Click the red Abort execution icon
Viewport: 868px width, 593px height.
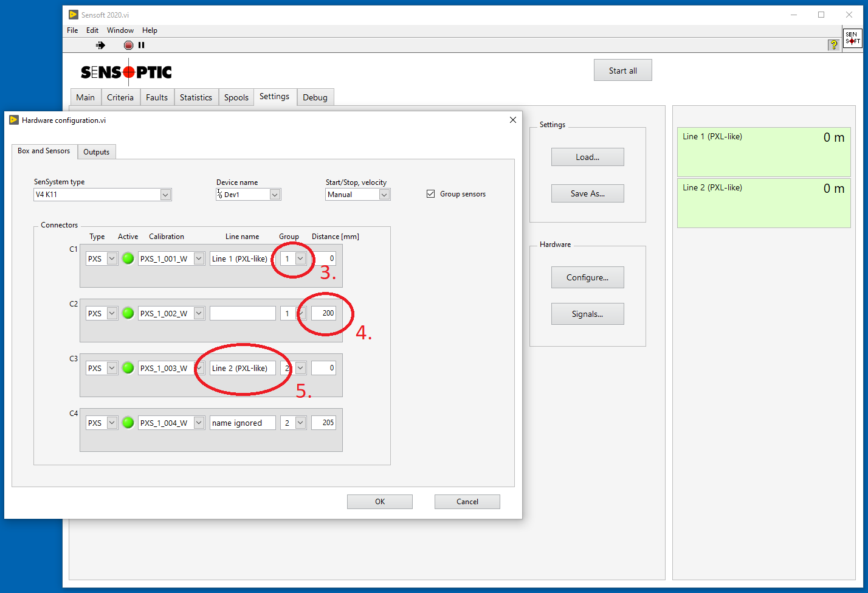tap(128, 45)
